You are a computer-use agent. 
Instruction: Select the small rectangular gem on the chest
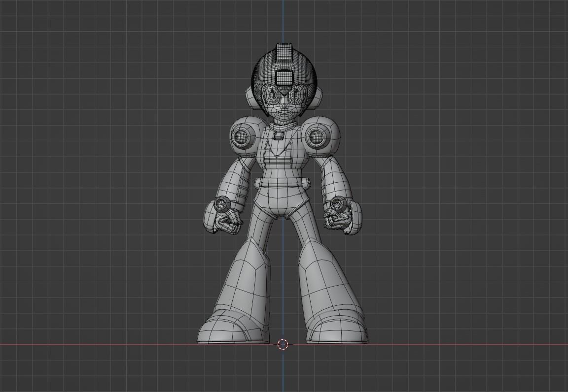click(x=279, y=136)
